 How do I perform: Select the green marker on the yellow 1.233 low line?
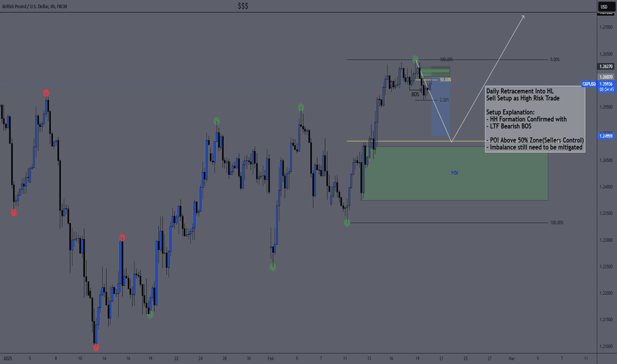click(347, 223)
